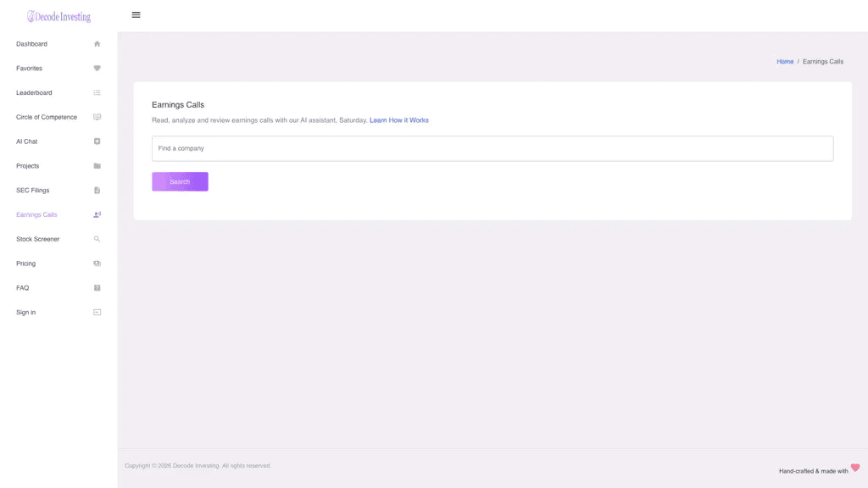This screenshot has height=488, width=868.
Task: Toggle the sidebar with the hamburger menu
Action: pos(136,15)
